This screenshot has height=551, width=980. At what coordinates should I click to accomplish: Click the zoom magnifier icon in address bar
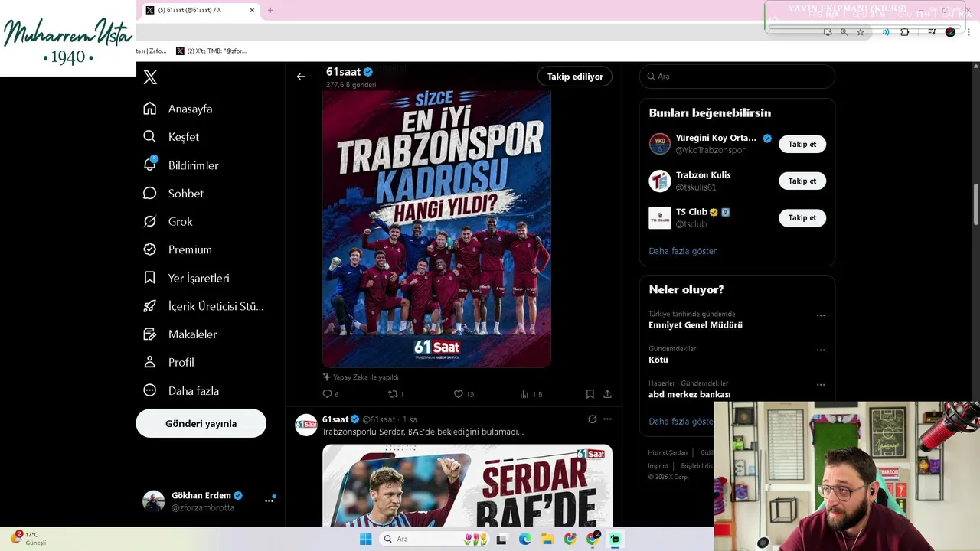(844, 32)
